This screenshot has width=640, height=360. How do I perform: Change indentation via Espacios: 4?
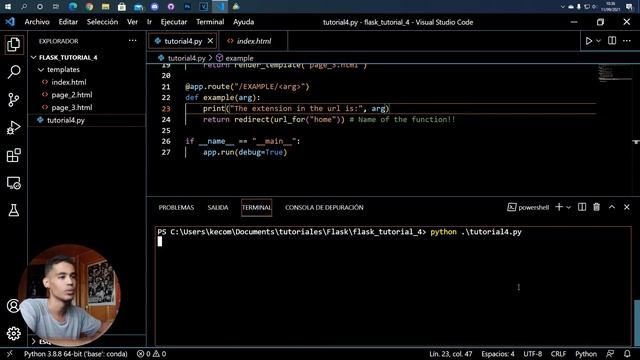(x=498, y=353)
